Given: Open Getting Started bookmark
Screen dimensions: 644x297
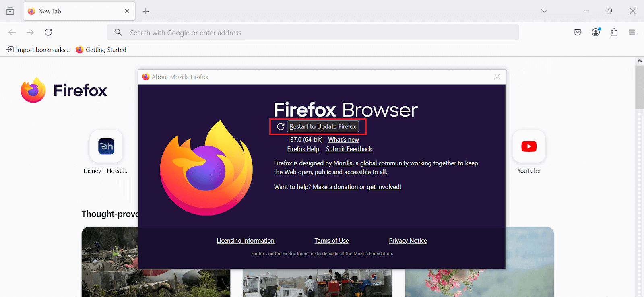Looking at the screenshot, I should (101, 49).
